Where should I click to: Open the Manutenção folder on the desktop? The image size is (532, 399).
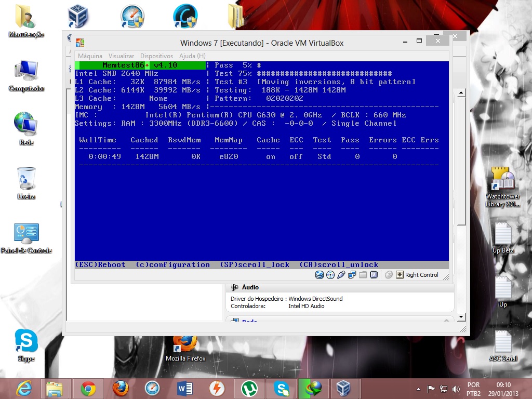pyautogui.click(x=26, y=21)
